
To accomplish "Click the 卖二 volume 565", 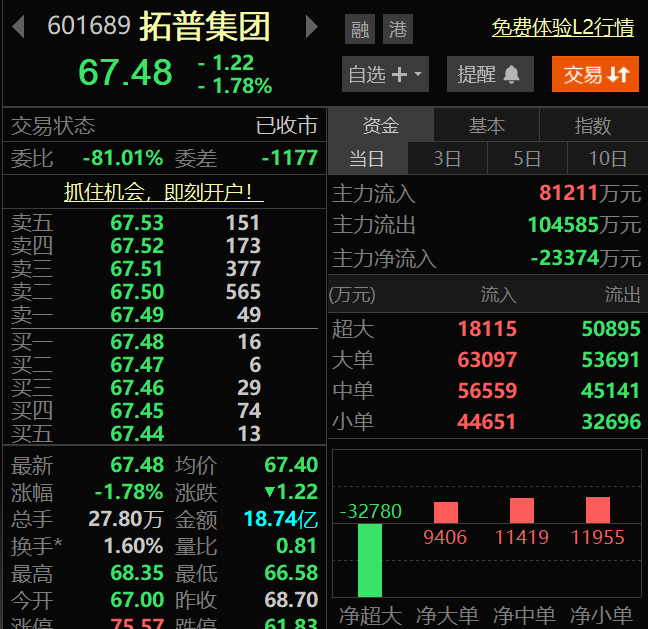I will 243,292.
